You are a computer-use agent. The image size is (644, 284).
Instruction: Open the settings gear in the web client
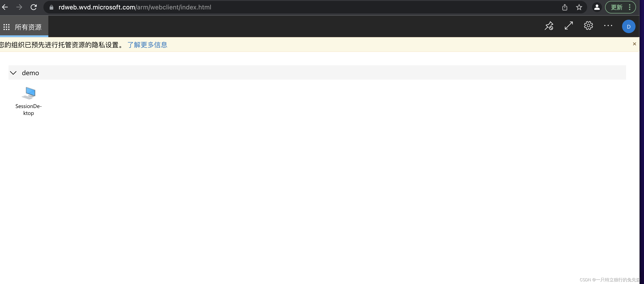point(588,26)
